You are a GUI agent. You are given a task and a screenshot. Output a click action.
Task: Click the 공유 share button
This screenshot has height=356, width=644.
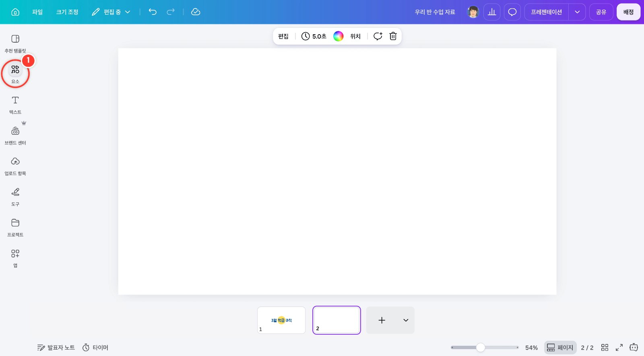[x=601, y=12]
